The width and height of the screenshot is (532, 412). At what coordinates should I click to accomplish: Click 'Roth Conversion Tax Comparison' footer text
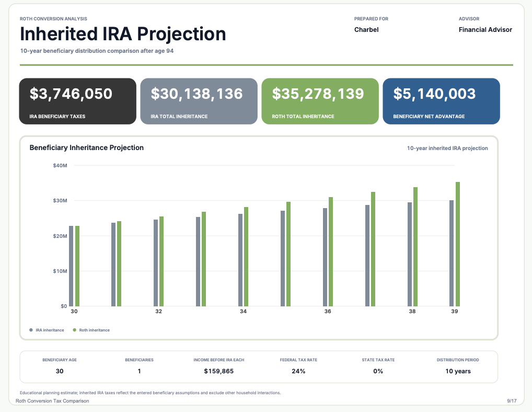(52, 401)
